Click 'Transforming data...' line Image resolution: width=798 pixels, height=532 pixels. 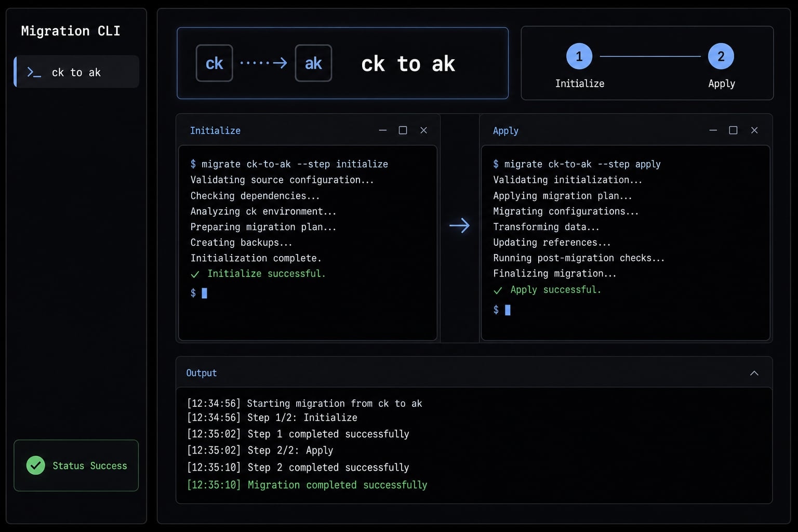tap(546, 227)
